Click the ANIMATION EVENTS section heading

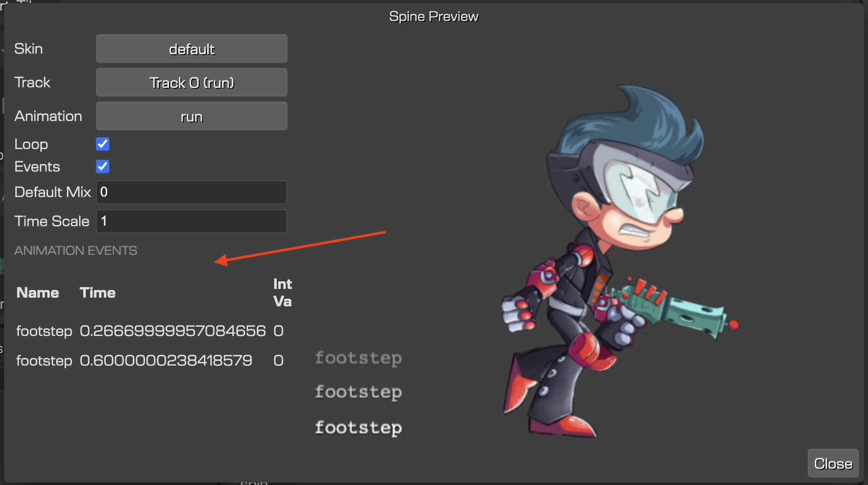pos(76,251)
